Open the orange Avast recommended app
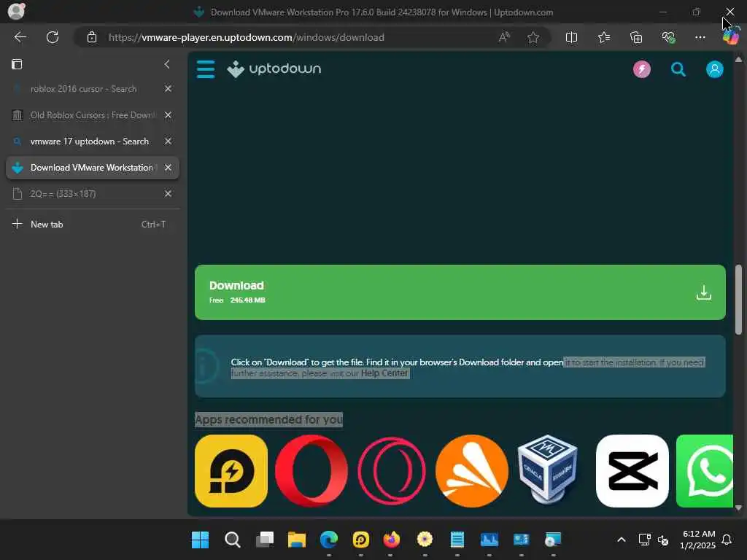 (x=472, y=471)
